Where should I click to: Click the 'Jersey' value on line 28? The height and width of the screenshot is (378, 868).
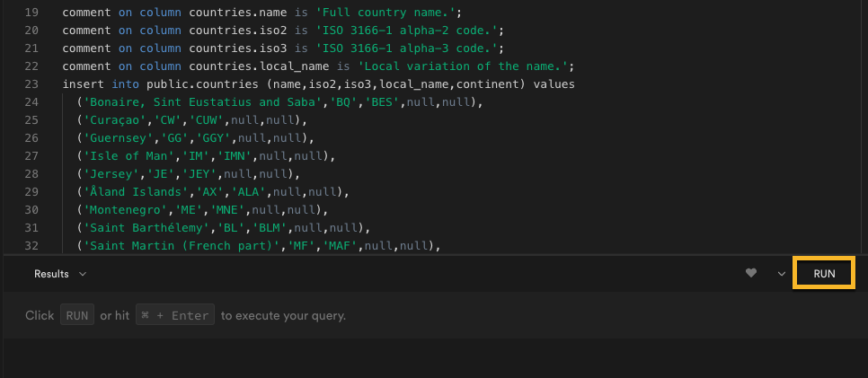111,174
